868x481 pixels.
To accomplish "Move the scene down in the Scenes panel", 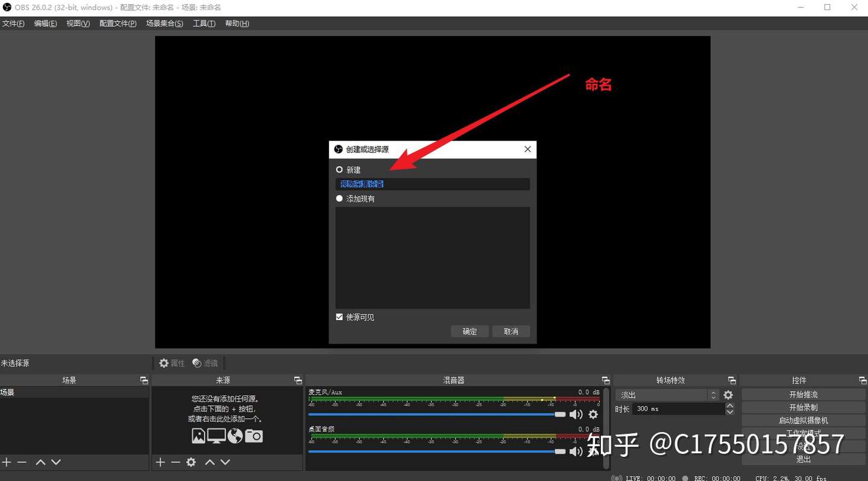I will click(x=56, y=462).
